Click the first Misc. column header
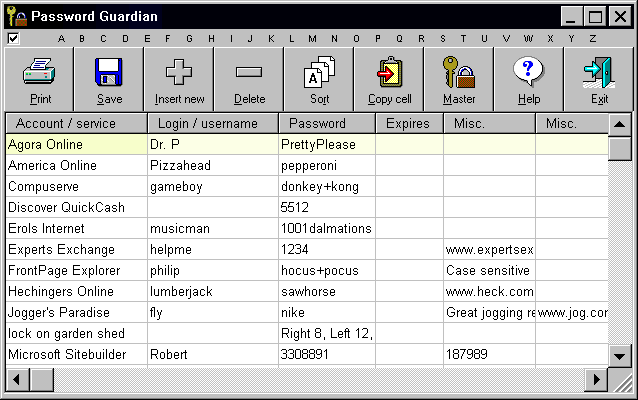 pyautogui.click(x=489, y=123)
